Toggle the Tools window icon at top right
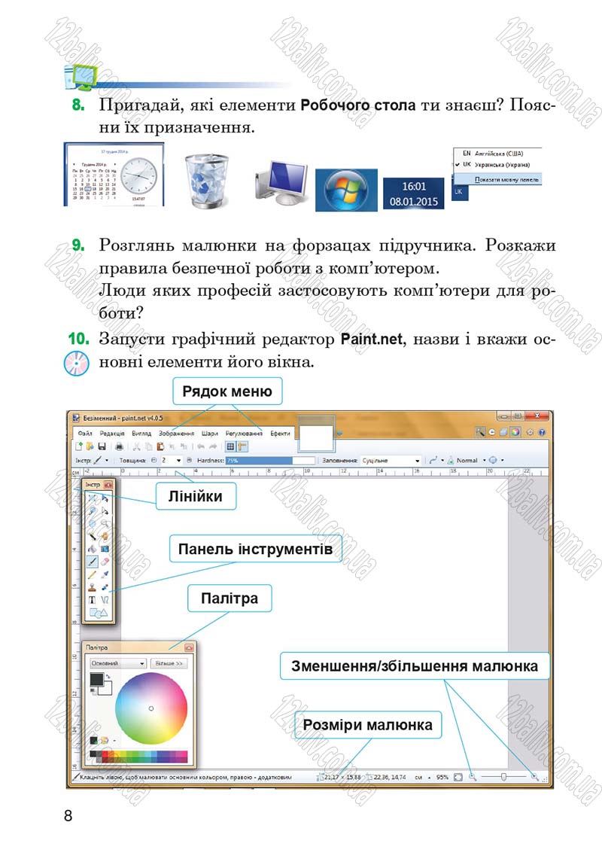602x868 pixels. click(480, 432)
